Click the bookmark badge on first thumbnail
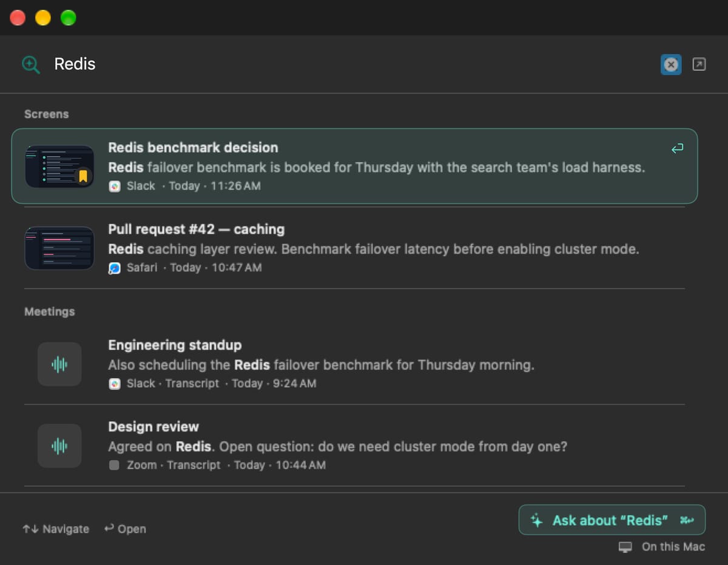Viewport: 728px width, 565px height. [x=83, y=176]
